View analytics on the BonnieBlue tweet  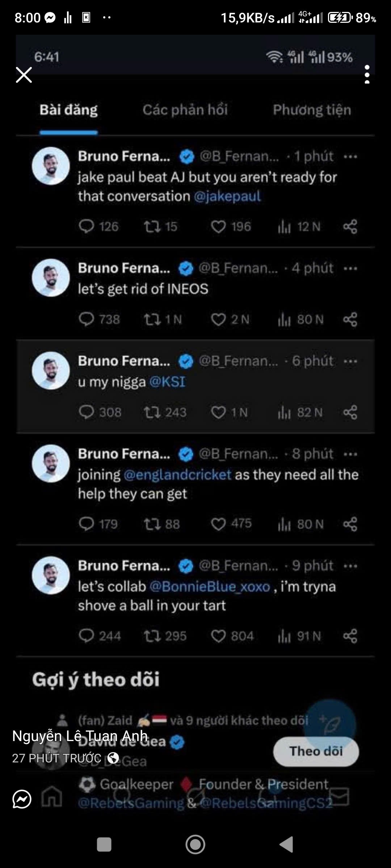point(284,636)
